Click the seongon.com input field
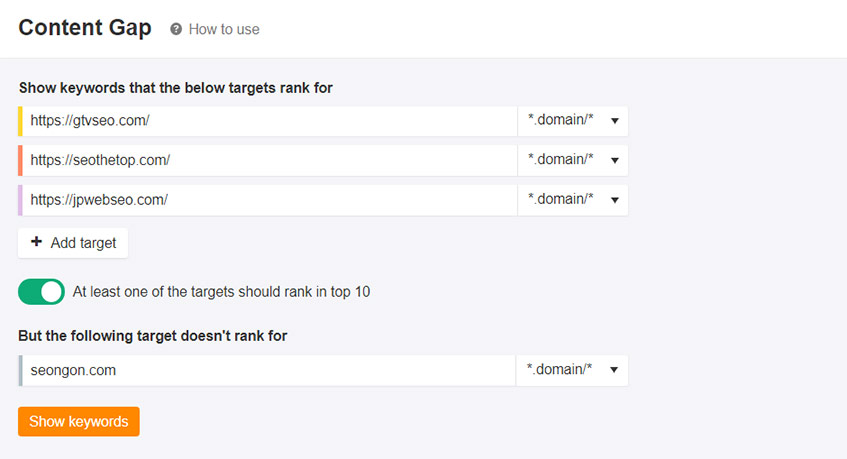 click(268, 370)
